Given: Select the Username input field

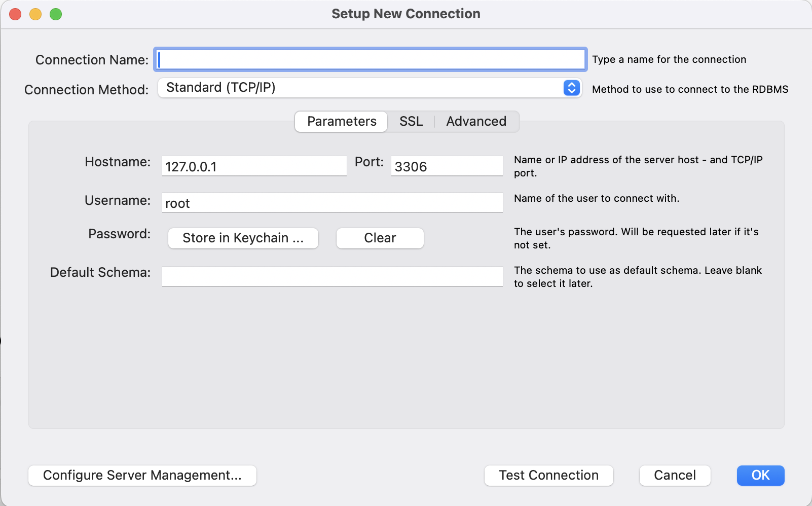Looking at the screenshot, I should 332,203.
